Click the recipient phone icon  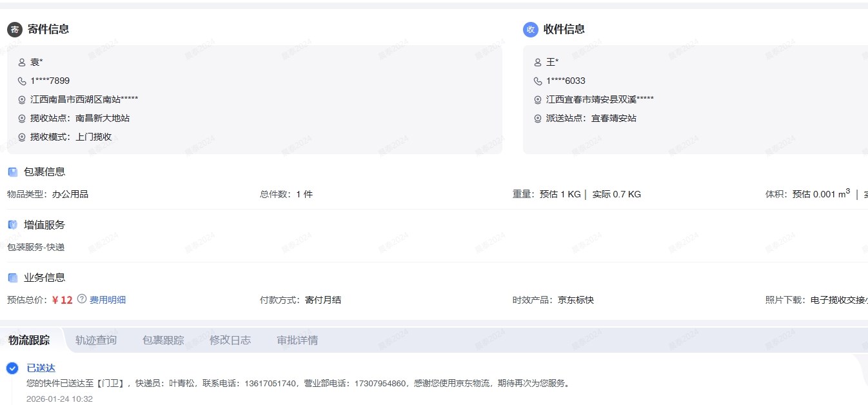coord(538,81)
